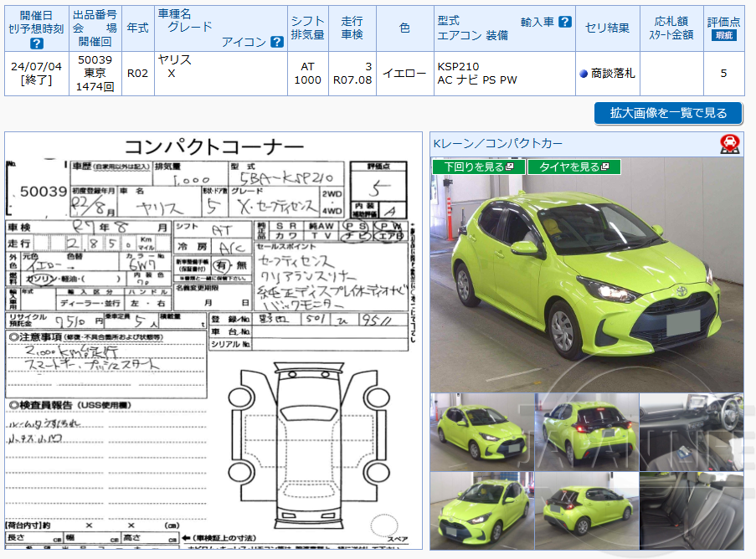Click the red auction car icon in Kレーン header
Screen dimensions: 756x559
pos(730,142)
